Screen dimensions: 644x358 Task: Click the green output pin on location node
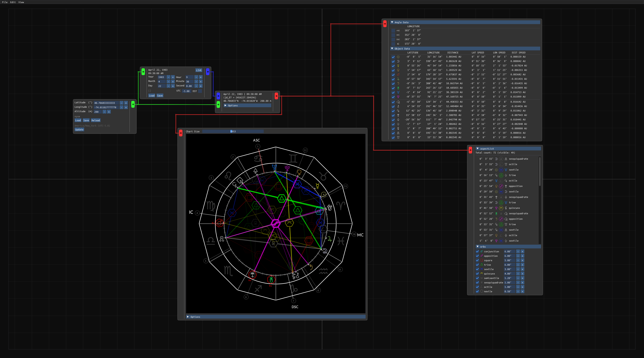coord(133,104)
